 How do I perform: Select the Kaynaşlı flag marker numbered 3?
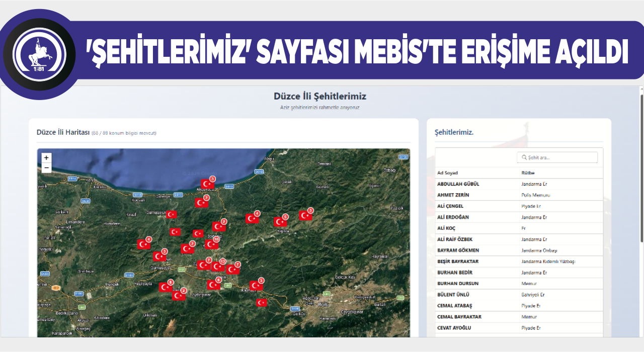pyautogui.click(x=256, y=285)
